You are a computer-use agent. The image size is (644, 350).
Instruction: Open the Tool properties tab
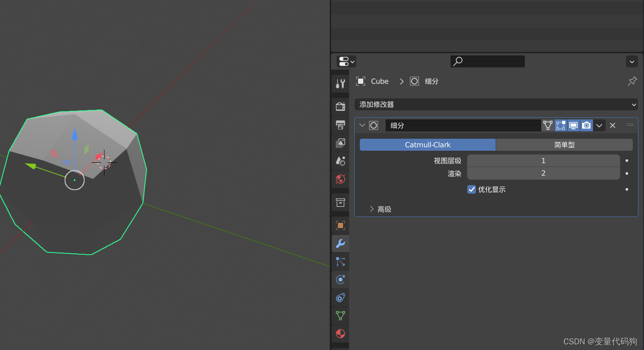[340, 83]
